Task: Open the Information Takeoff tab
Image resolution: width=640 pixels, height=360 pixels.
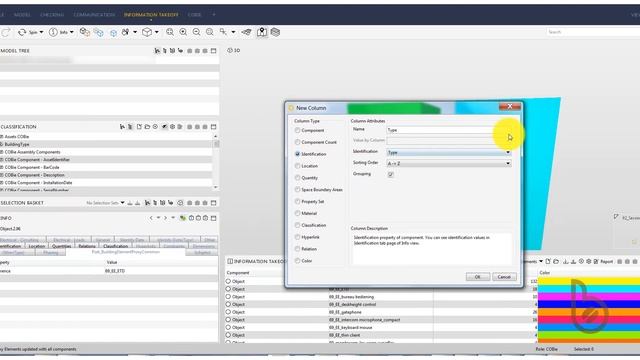Action: 151,15
